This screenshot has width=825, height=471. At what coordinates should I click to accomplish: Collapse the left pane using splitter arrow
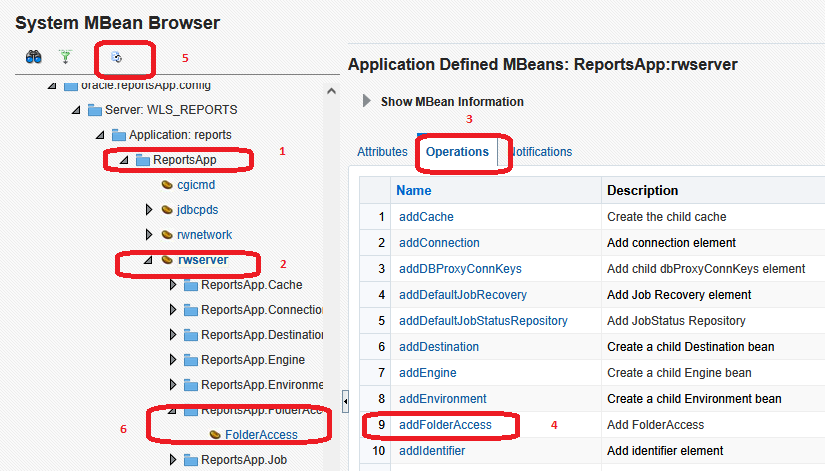(x=345, y=400)
